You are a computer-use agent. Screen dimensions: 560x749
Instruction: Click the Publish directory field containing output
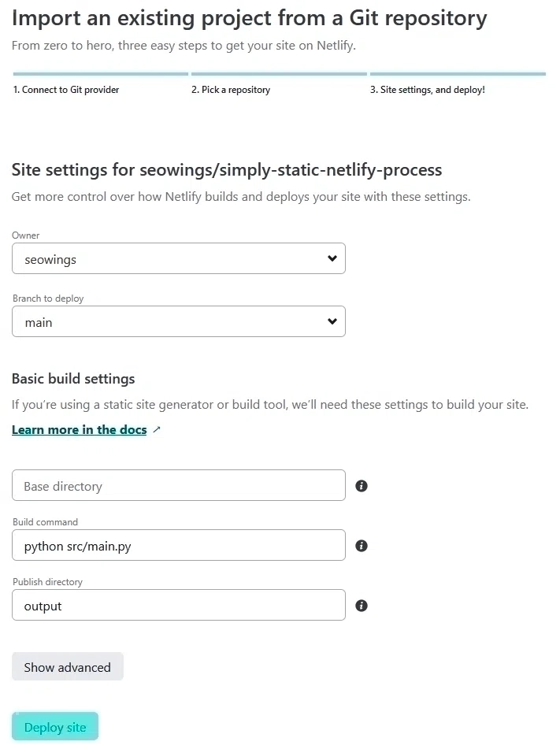[x=179, y=606]
